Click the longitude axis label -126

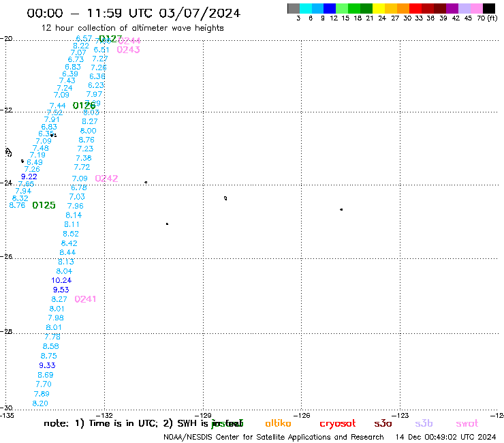[x=302, y=415]
